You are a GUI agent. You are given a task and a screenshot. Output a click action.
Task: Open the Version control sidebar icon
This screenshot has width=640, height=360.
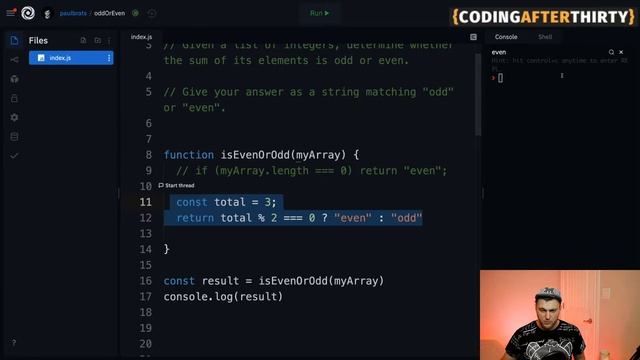[x=14, y=60]
